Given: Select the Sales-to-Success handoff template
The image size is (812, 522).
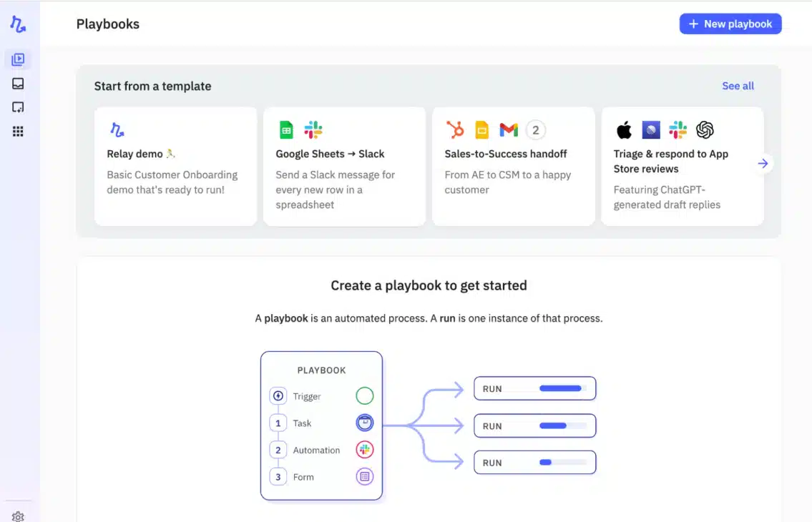Looking at the screenshot, I should tap(513, 166).
